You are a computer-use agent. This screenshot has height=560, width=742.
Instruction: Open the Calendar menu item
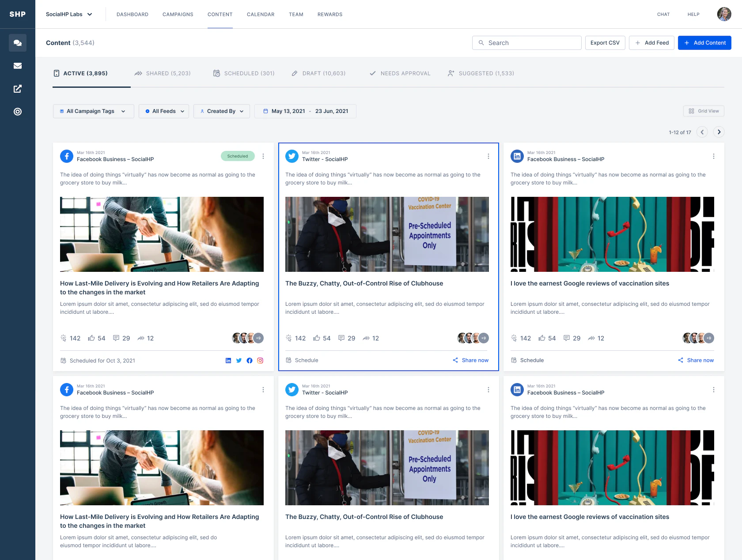[x=260, y=14]
